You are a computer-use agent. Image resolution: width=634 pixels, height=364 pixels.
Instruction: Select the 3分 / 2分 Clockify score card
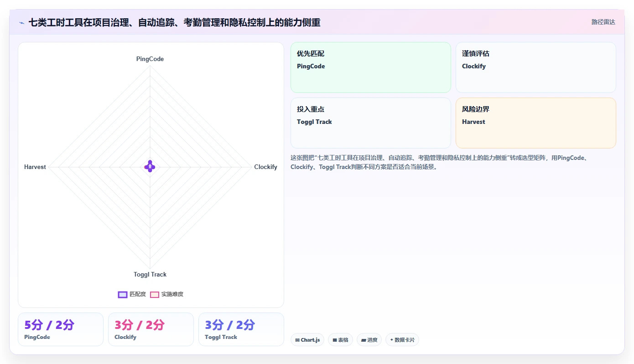[151, 329]
